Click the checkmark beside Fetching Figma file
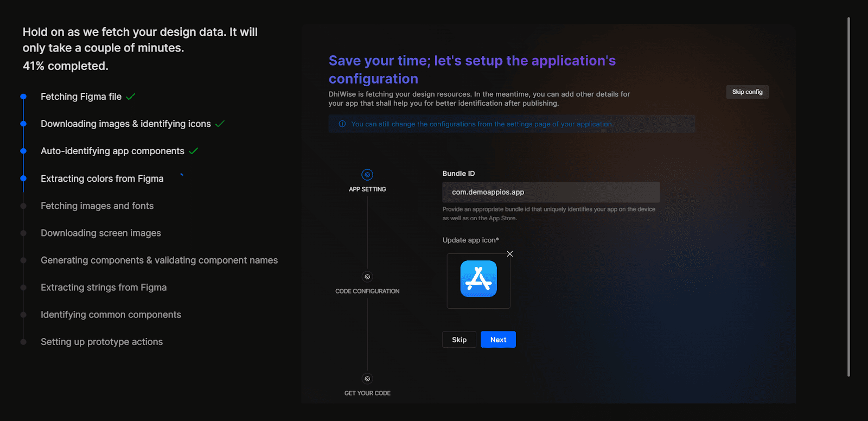This screenshot has width=868, height=421. coord(131,97)
